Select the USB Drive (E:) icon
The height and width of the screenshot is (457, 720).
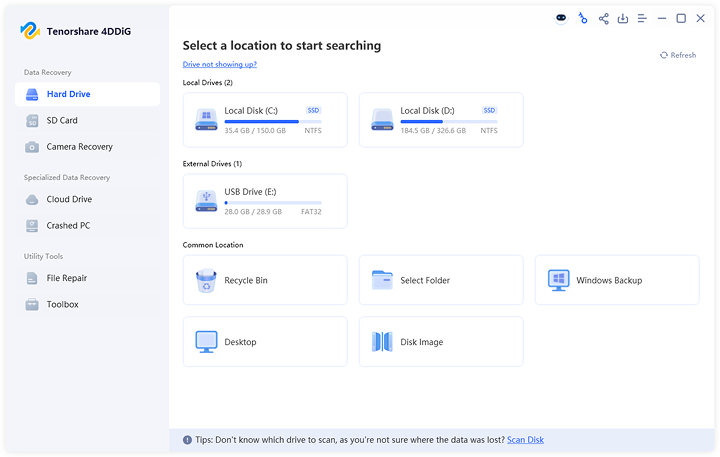click(206, 201)
